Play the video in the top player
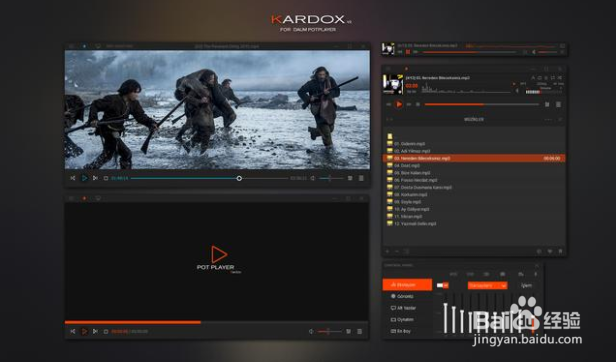Viewport: 616px width, 362px height. tap(84, 178)
